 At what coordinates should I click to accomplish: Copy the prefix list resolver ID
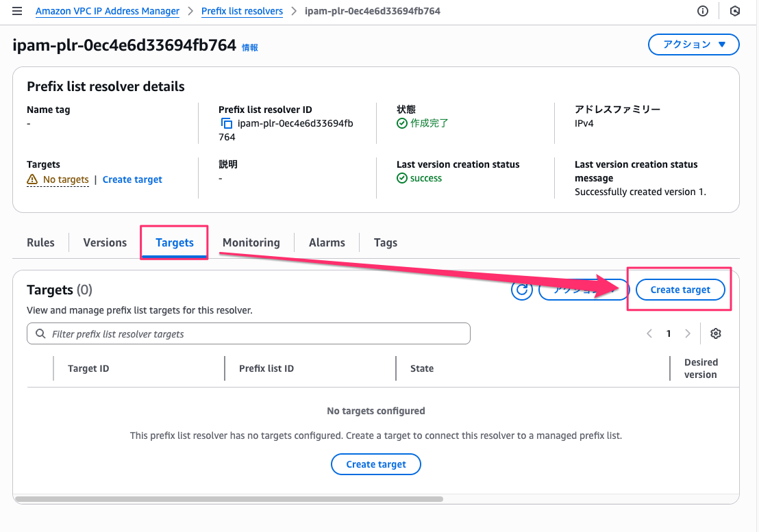[x=227, y=123]
